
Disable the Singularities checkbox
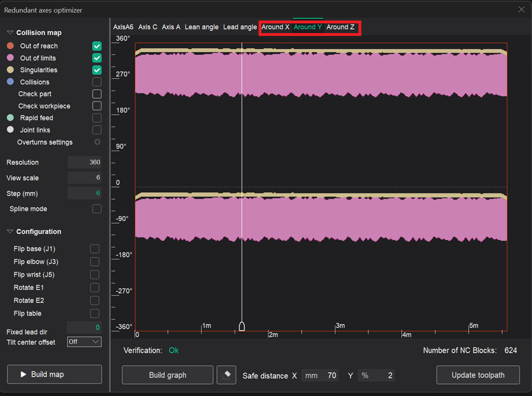click(x=97, y=70)
